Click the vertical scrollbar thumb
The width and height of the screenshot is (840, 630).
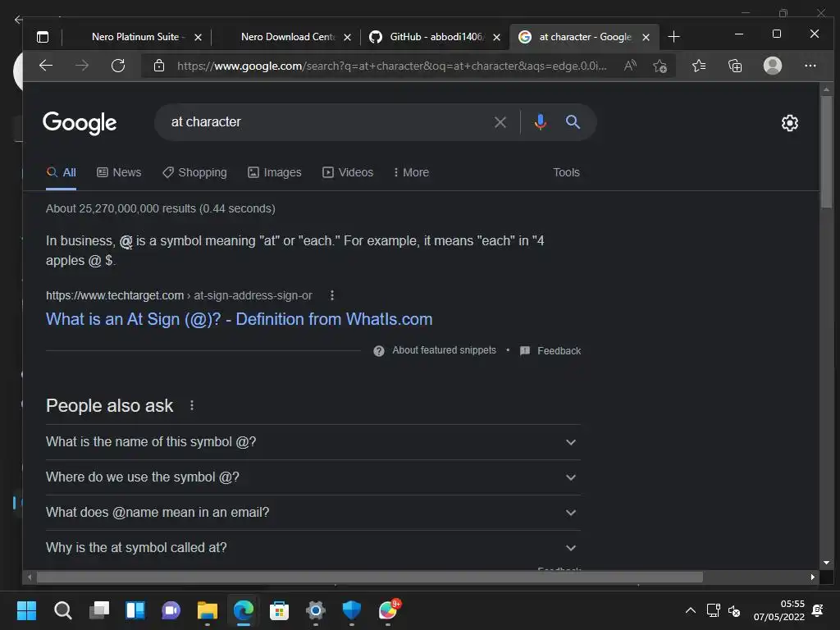(x=827, y=152)
